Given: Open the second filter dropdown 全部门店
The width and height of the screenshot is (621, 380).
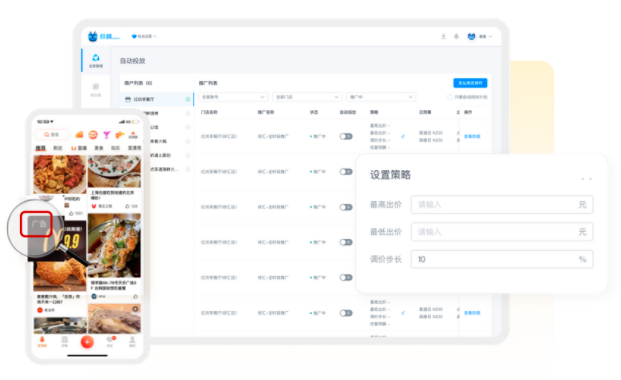Looking at the screenshot, I should pos(307,97).
